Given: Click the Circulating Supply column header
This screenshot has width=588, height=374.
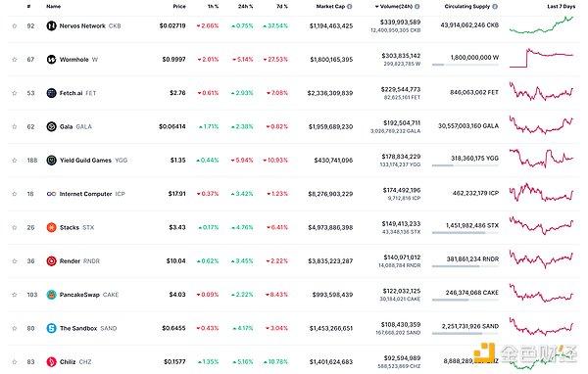Looking at the screenshot, I should [467, 7].
